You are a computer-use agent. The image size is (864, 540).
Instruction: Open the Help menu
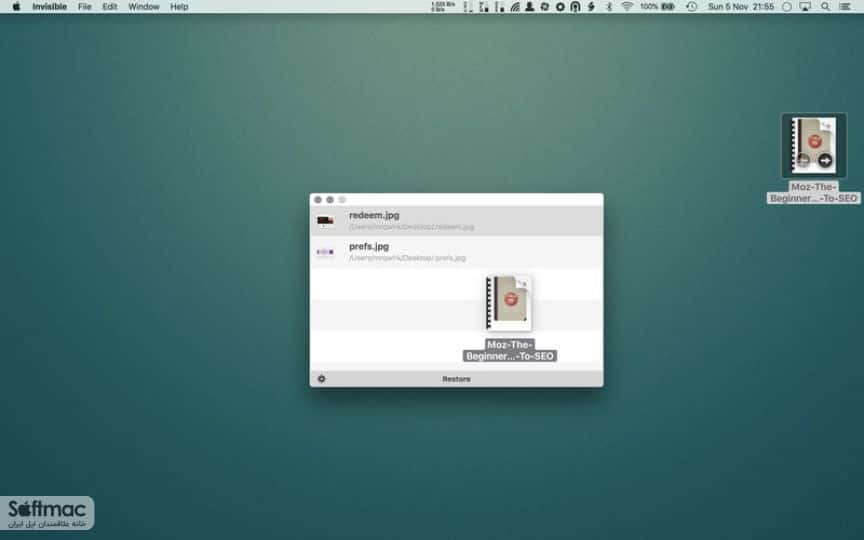pos(179,7)
